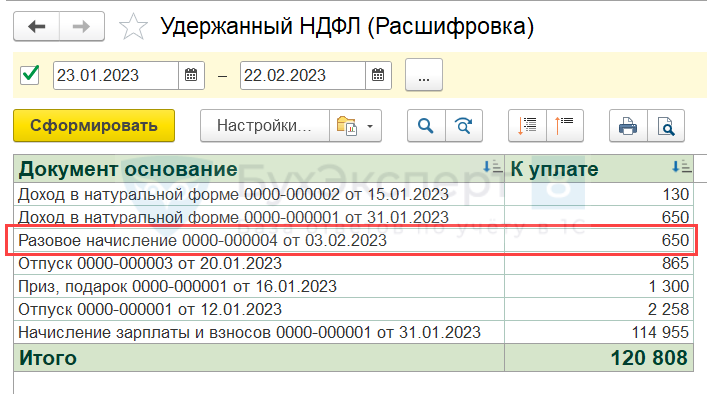This screenshot has width=707, height=394.
Task: Expand all groups icon
Action: tap(527, 126)
